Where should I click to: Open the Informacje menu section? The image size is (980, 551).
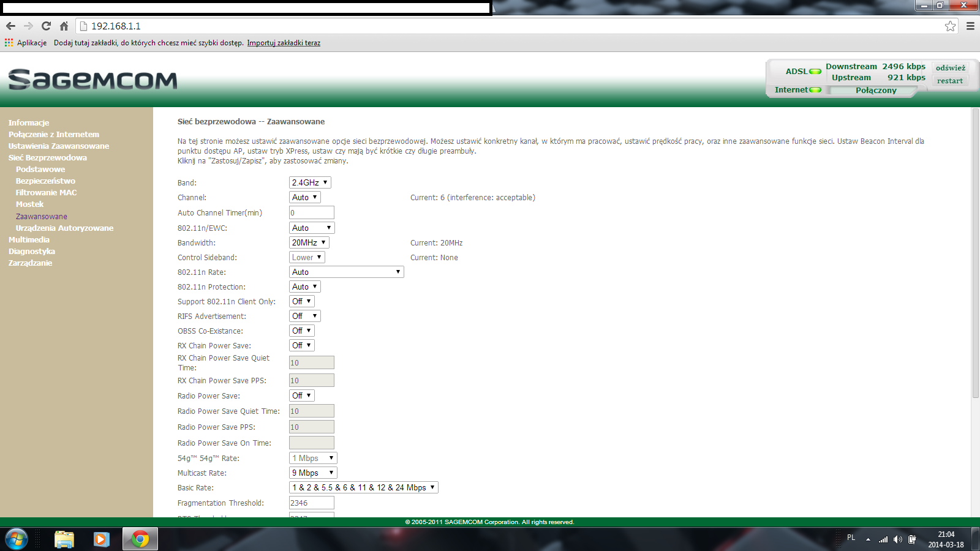[x=29, y=122]
